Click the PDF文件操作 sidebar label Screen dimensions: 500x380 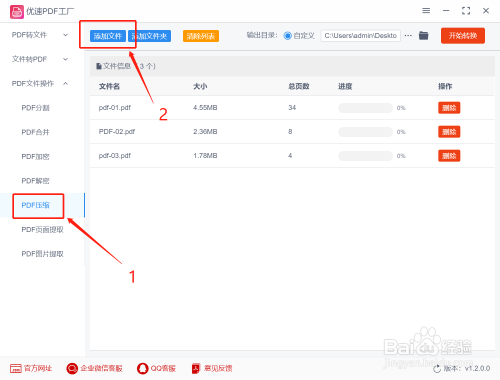[33, 84]
